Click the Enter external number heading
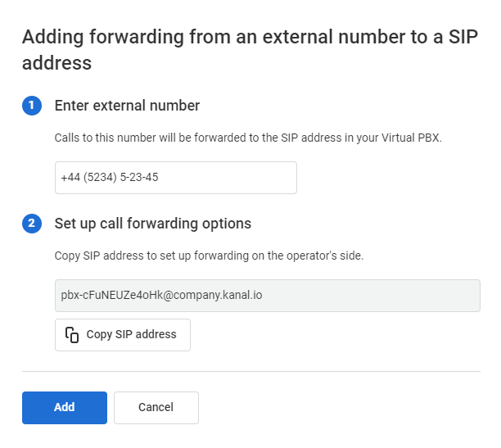The width and height of the screenshot is (501, 448). (x=127, y=106)
